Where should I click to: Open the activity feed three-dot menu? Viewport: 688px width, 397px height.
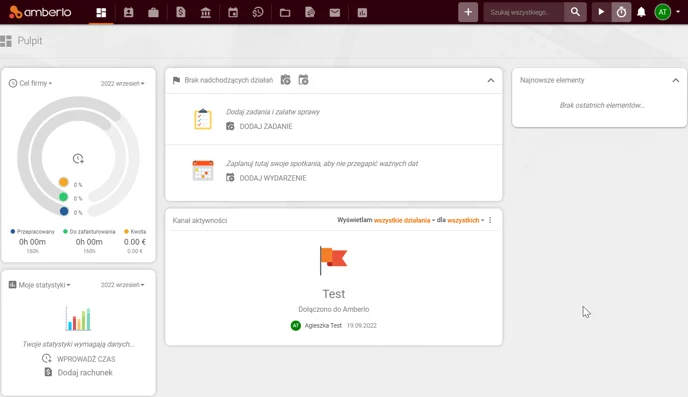click(490, 220)
